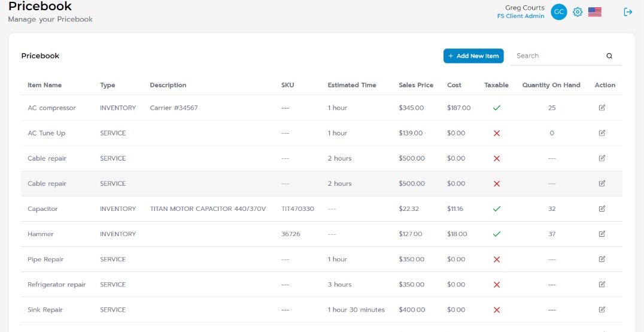Image resolution: width=644 pixels, height=332 pixels.
Task: Edit the Sink Repair item
Action: tap(602, 309)
